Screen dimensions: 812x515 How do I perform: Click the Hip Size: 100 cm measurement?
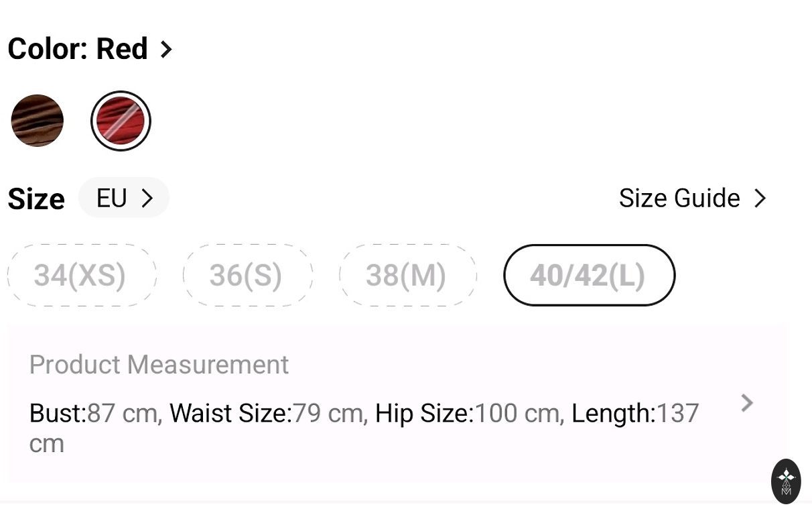469,413
